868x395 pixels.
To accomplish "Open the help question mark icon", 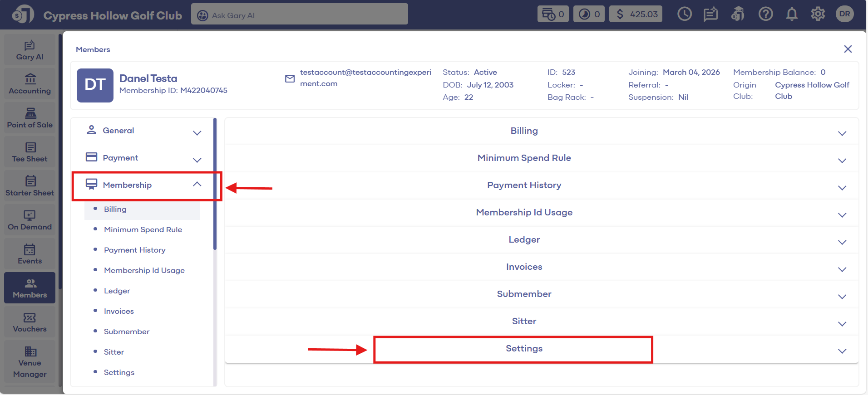I will (x=765, y=15).
